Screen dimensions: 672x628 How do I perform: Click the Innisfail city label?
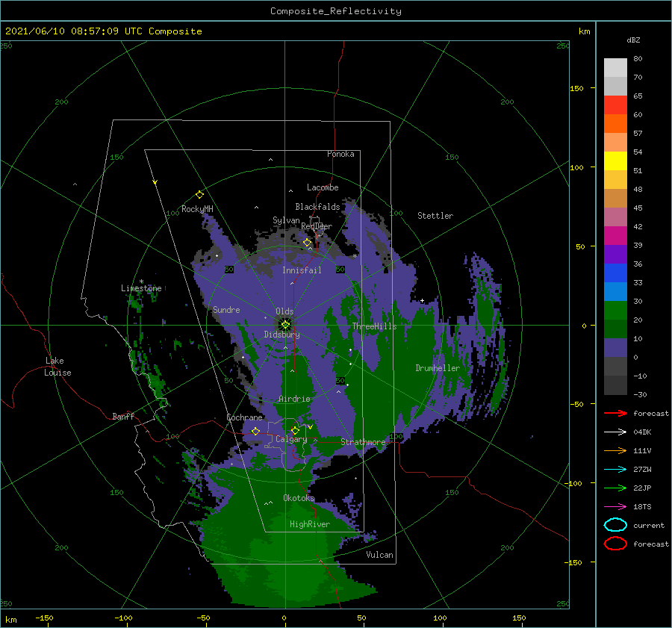[302, 270]
